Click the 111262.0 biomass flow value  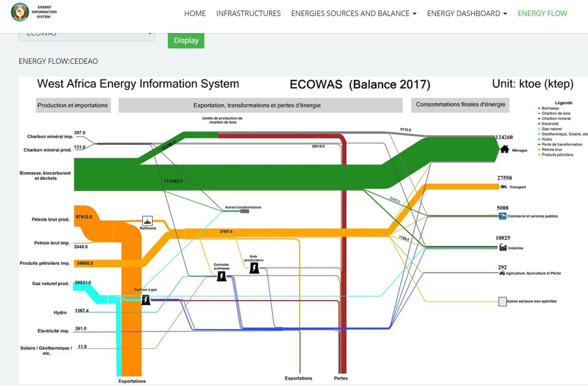173,181
